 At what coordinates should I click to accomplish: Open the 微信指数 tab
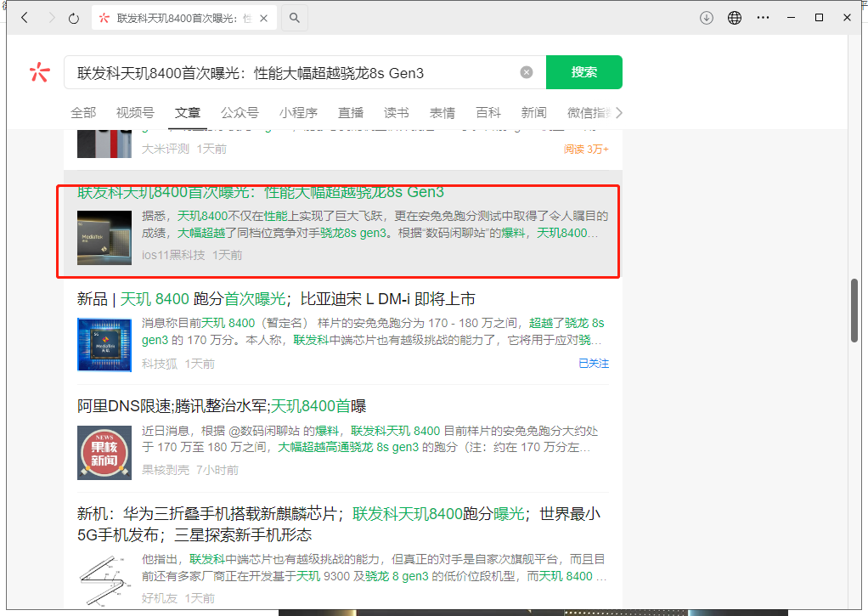[x=589, y=113]
